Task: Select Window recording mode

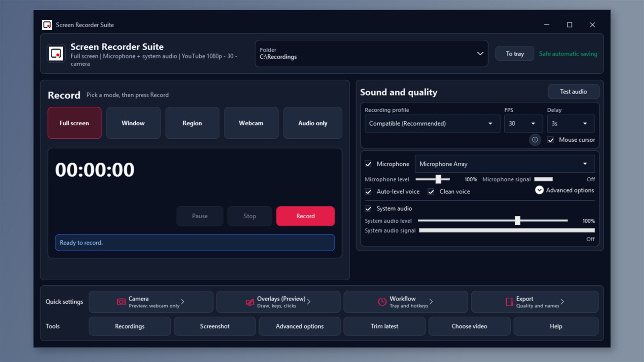Action: 133,123
